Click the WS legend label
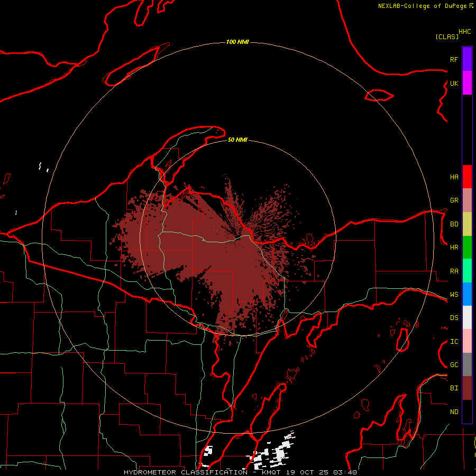 [x=454, y=295]
